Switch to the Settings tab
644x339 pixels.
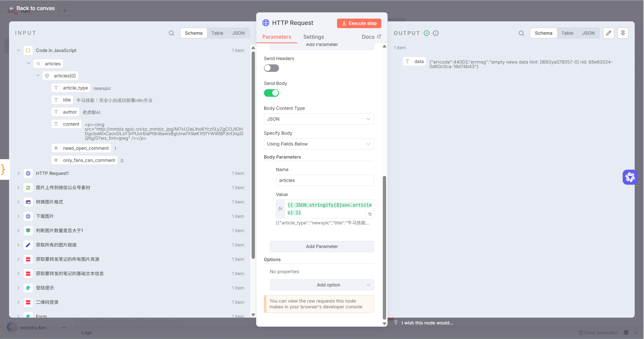pyautogui.click(x=313, y=37)
